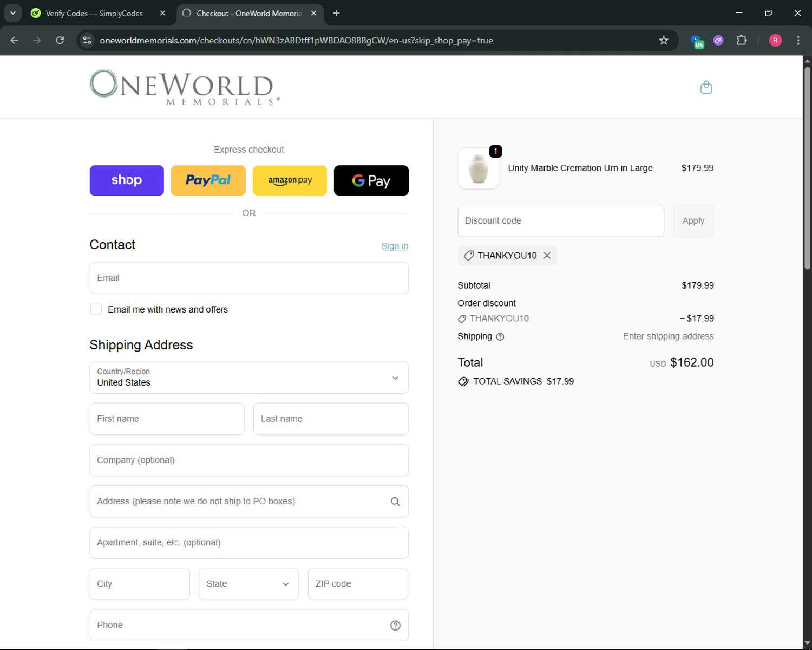Screen dimensions: 812x650
Task: Switch to the Verify Codes SimplyCodes tab
Action: click(x=95, y=13)
